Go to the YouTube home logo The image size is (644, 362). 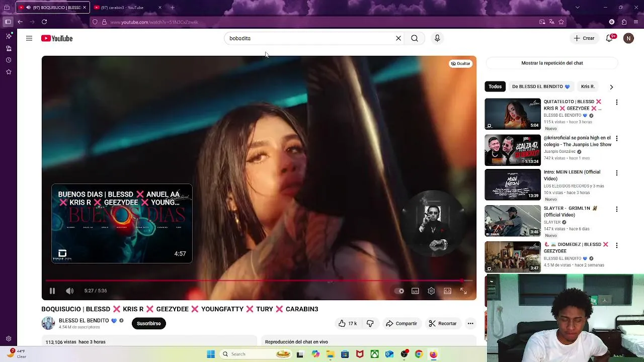57,38
